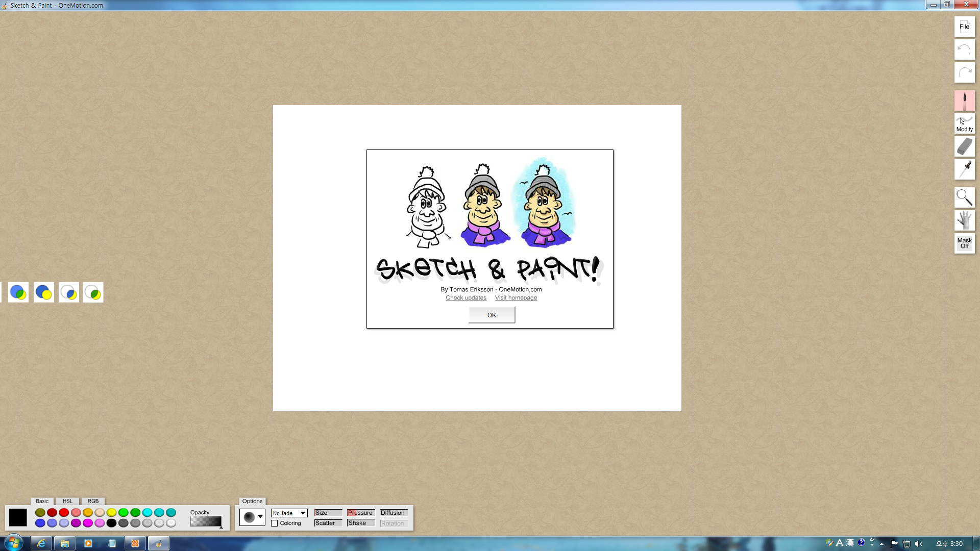Viewport: 980px width, 551px height.
Task: Select the pink Brush tool
Action: point(964,101)
